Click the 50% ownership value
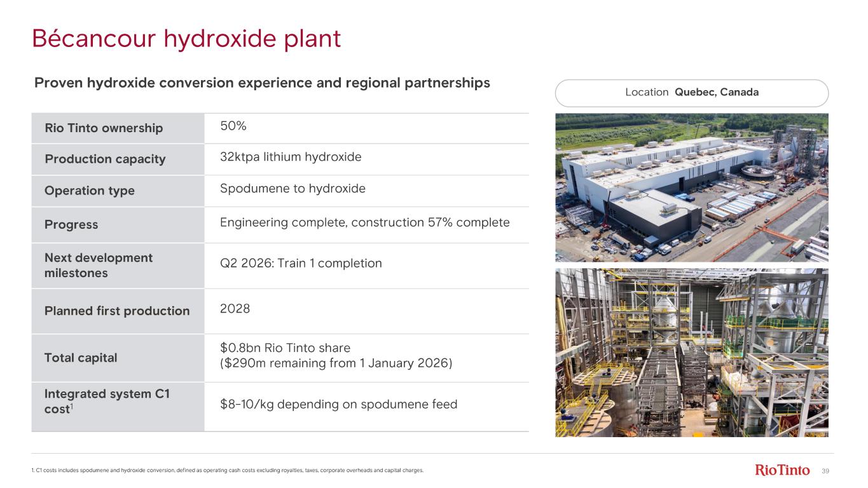Viewport: 868px width, 488px height. coord(233,126)
